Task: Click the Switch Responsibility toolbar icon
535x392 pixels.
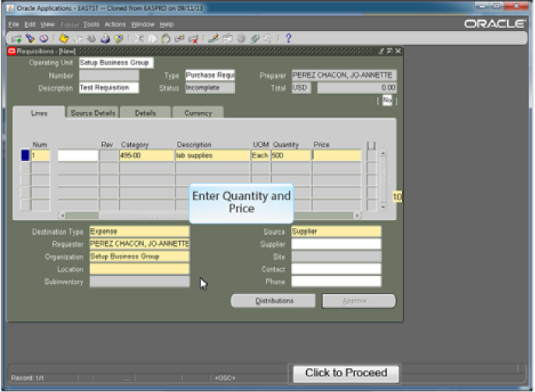Action: click(x=91, y=39)
